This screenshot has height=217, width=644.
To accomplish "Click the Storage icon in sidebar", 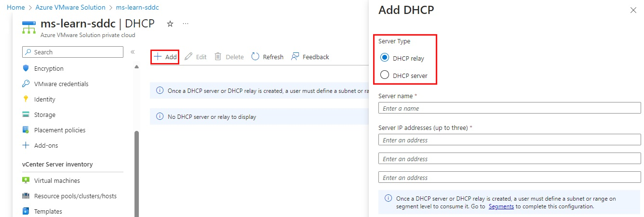I will 26,115.
